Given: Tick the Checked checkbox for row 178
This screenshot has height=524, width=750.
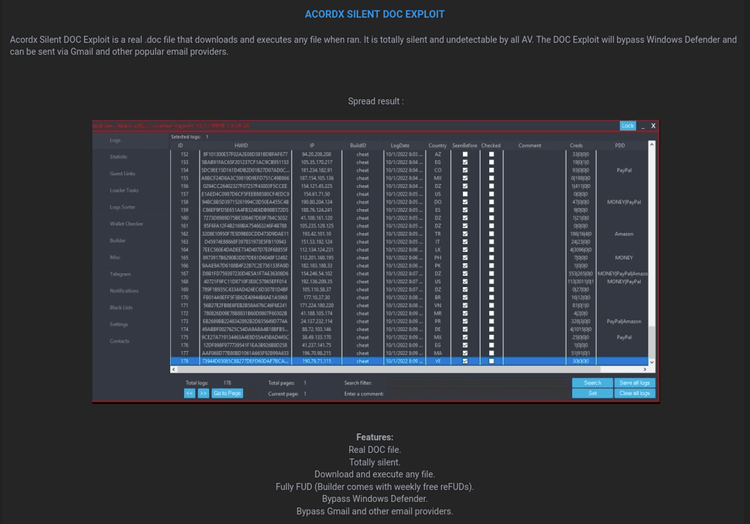Looking at the screenshot, I should [x=491, y=361].
